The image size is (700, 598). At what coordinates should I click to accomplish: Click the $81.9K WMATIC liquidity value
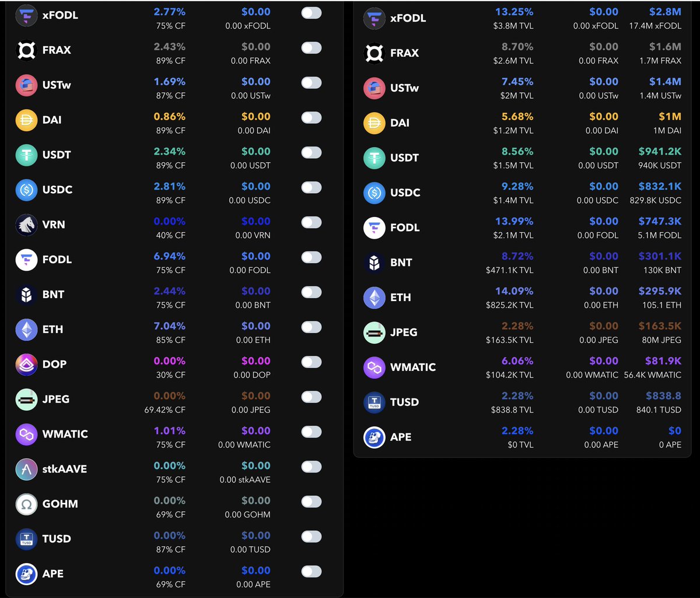click(x=663, y=361)
